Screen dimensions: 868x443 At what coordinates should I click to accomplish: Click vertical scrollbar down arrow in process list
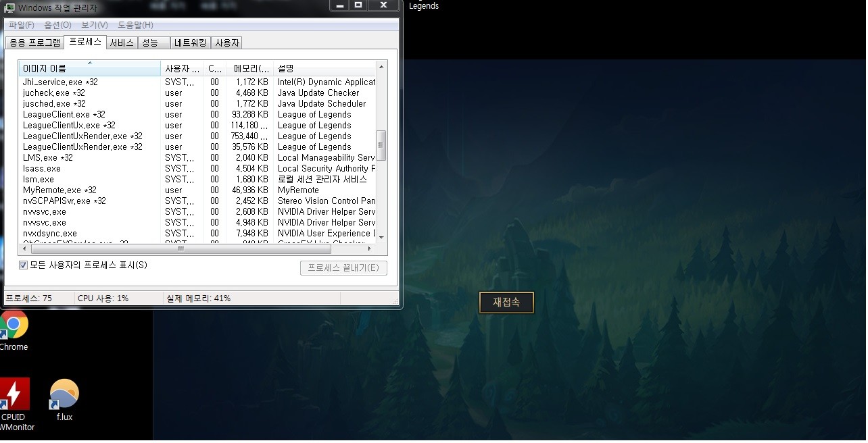click(x=381, y=237)
